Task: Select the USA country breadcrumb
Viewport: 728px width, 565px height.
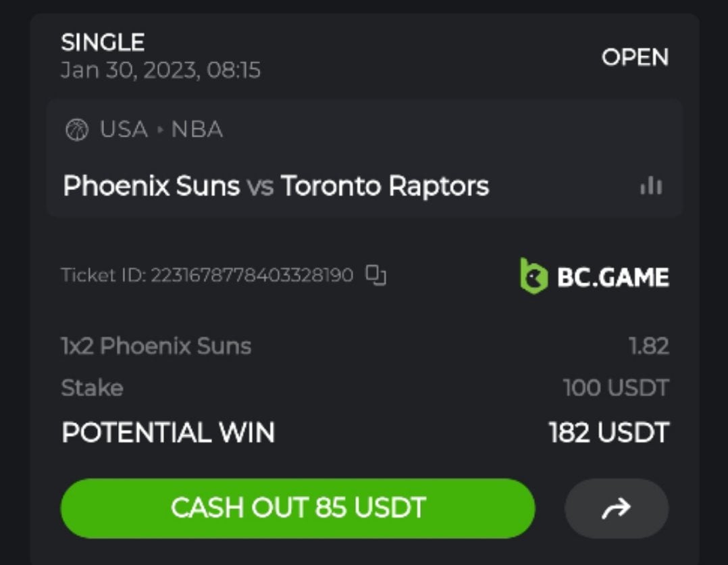Action: pos(124,130)
